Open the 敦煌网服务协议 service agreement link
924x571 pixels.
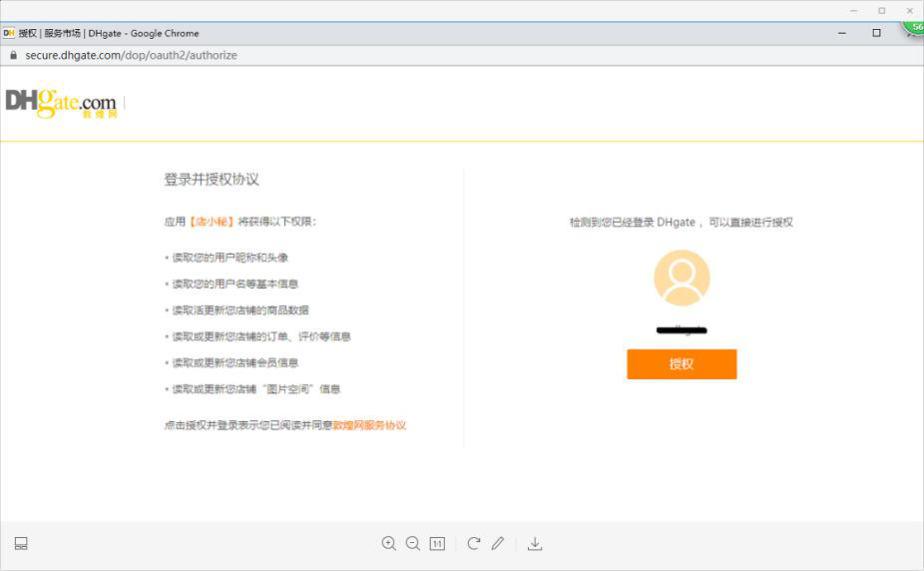369,425
